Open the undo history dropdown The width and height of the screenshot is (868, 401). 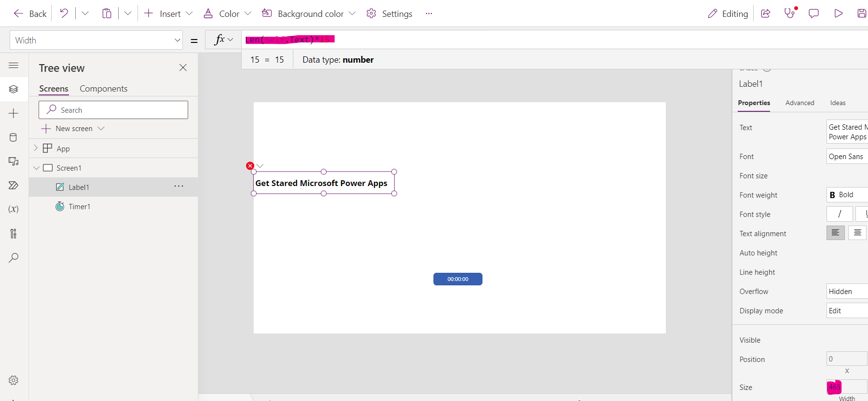(85, 13)
